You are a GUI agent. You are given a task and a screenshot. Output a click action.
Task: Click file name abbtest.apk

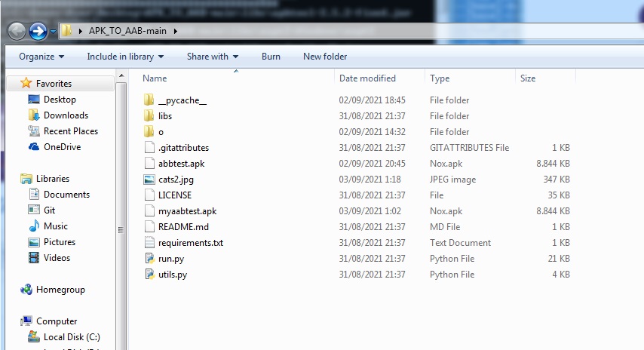coord(181,164)
